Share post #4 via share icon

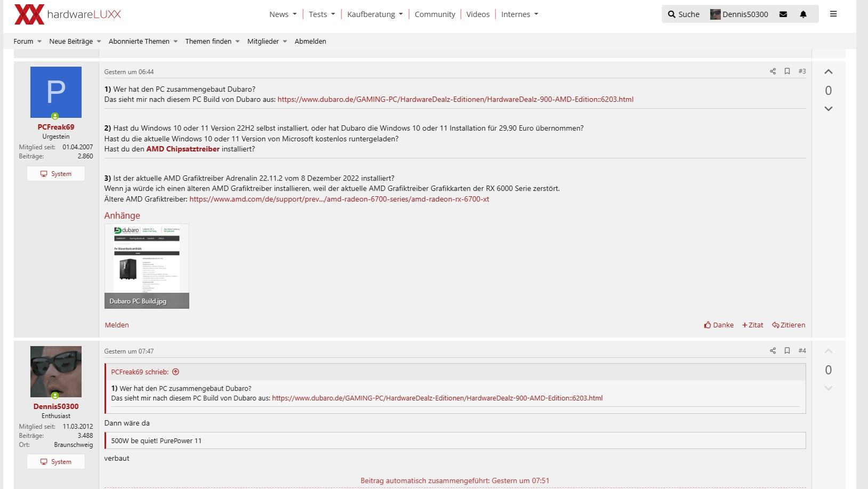coord(773,350)
